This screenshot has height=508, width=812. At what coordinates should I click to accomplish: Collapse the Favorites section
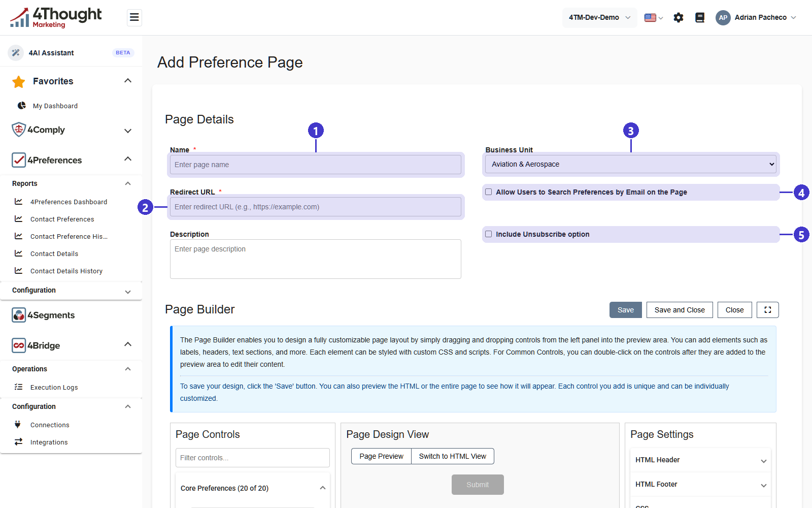click(x=128, y=81)
